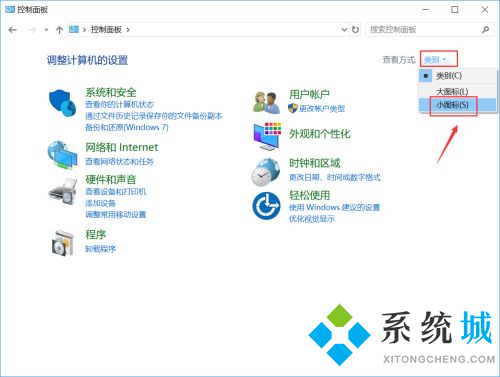Open the 类别 view-by dropdown

point(435,60)
